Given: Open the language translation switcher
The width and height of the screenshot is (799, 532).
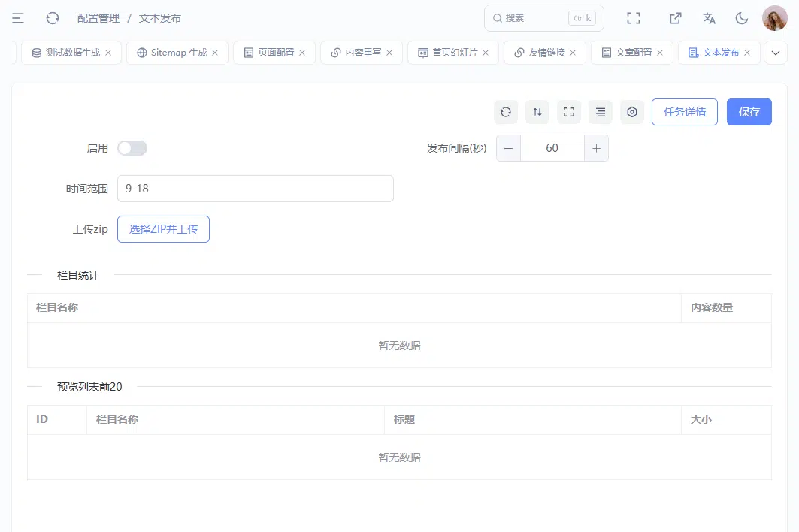Looking at the screenshot, I should (x=709, y=18).
